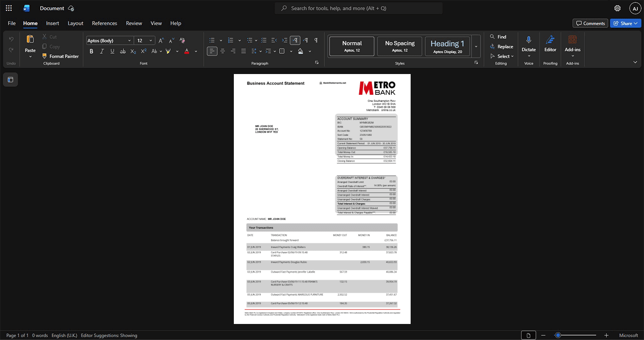Increase paragraph indent
Image resolution: width=644 pixels, height=340 pixels.
click(285, 41)
